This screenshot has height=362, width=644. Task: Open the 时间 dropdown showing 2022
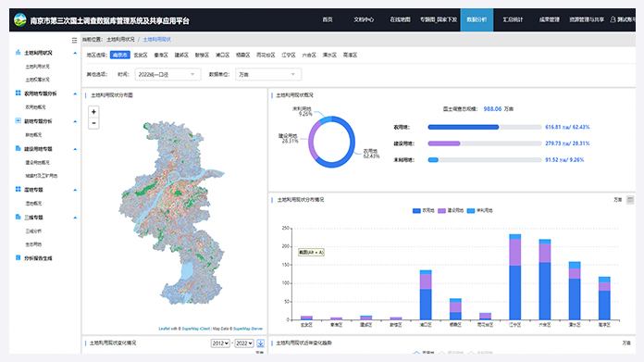tap(167, 74)
